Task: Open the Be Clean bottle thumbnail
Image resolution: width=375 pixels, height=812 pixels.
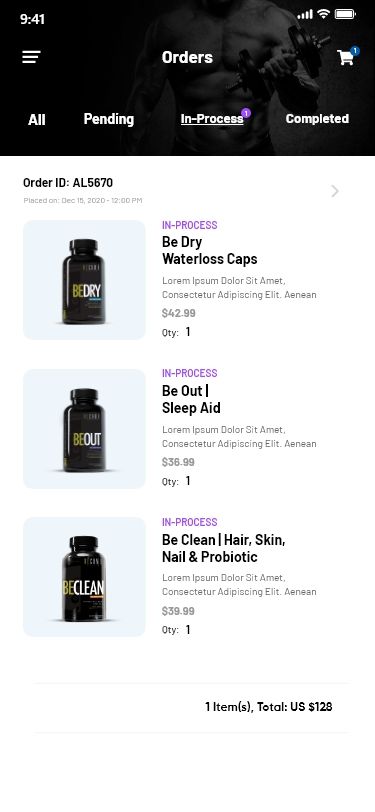Action: [84, 577]
